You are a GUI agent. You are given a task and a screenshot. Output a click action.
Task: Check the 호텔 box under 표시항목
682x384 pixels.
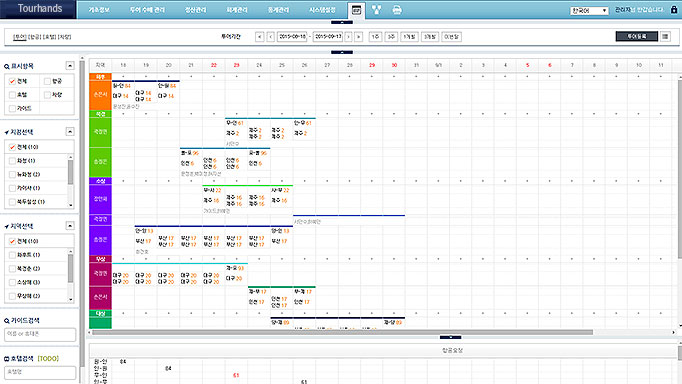(x=12, y=95)
